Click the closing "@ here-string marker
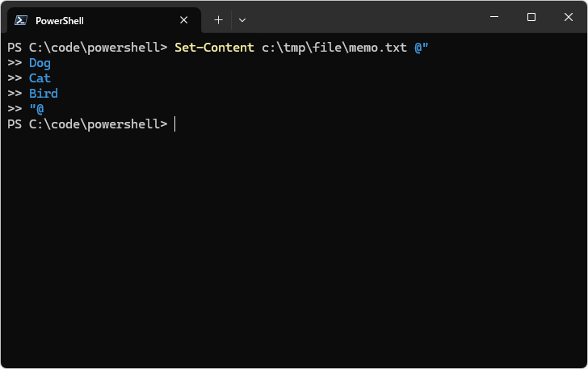 (x=36, y=109)
